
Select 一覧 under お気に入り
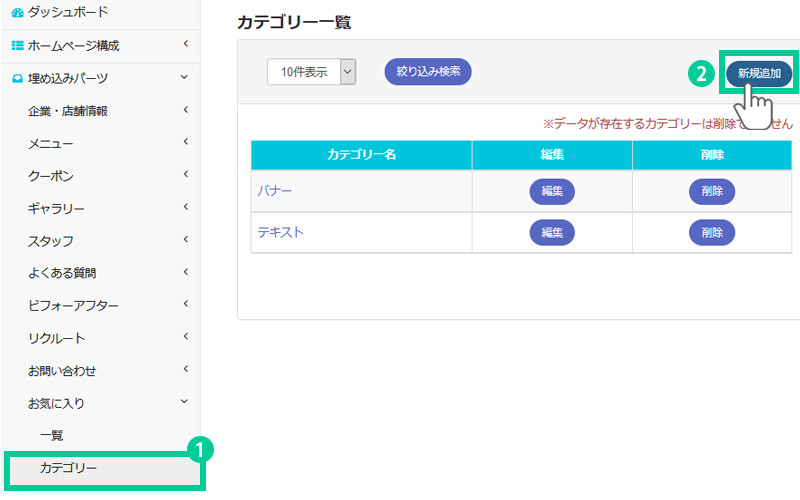51,436
